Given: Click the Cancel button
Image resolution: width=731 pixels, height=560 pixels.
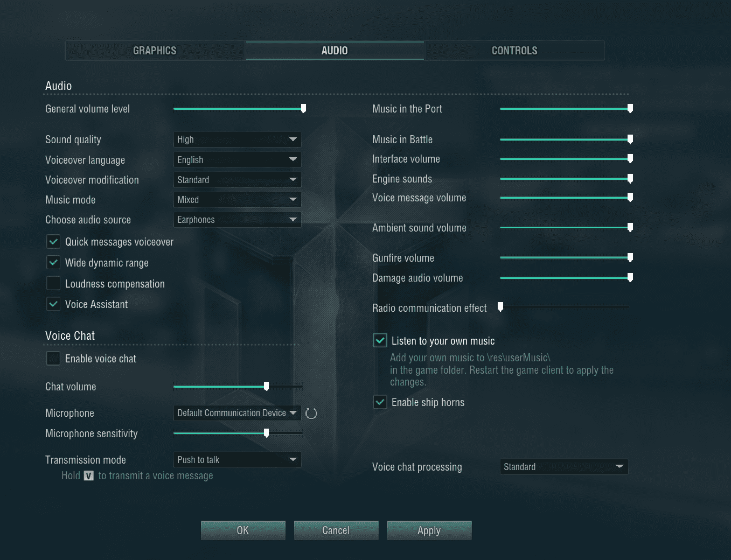Looking at the screenshot, I should (336, 530).
